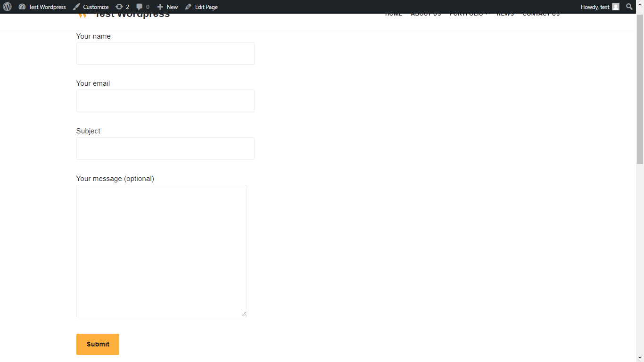The width and height of the screenshot is (644, 362).
Task: Open Howdy, test account menu
Action: [x=600, y=7]
